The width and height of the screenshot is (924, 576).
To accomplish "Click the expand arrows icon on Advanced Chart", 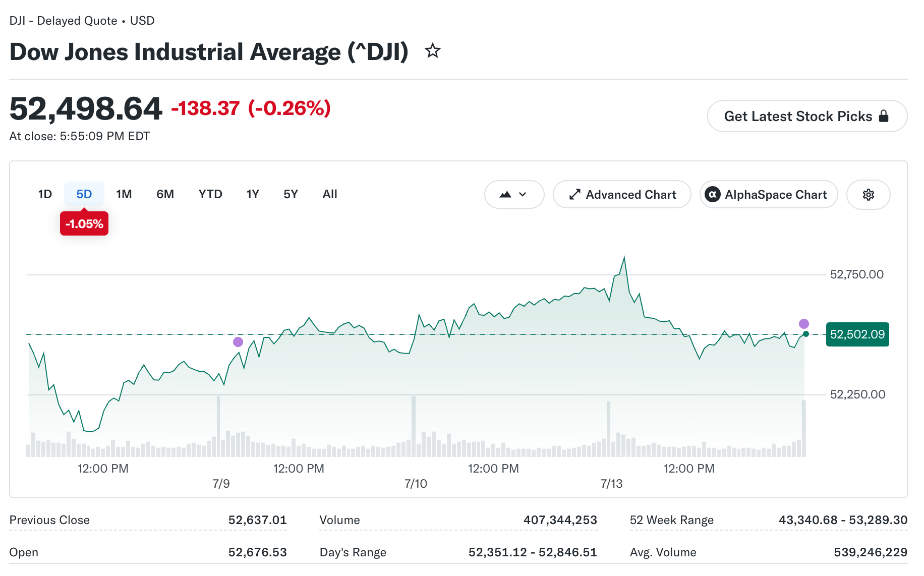I will pyautogui.click(x=574, y=195).
